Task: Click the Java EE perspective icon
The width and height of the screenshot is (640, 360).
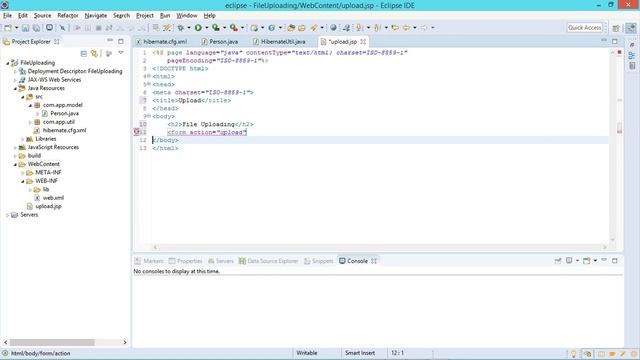Action: tap(631, 28)
